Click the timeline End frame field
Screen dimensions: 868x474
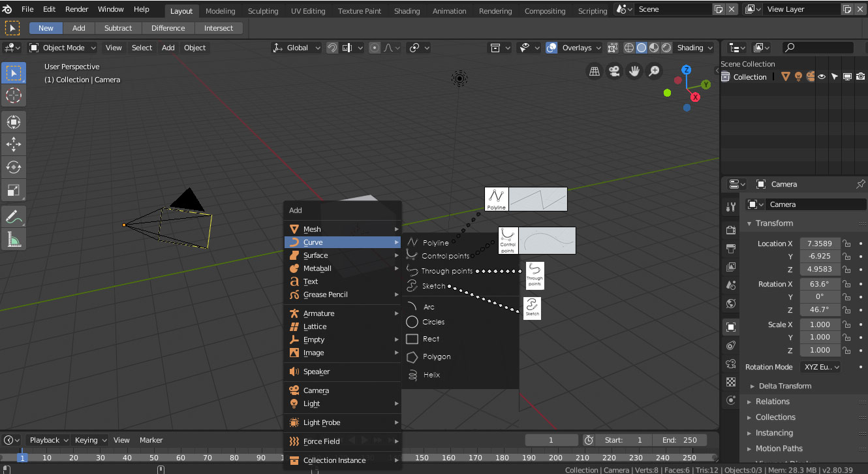coord(679,440)
